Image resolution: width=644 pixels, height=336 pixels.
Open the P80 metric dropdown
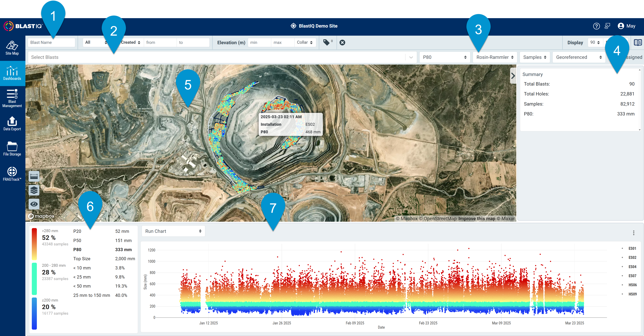(444, 57)
